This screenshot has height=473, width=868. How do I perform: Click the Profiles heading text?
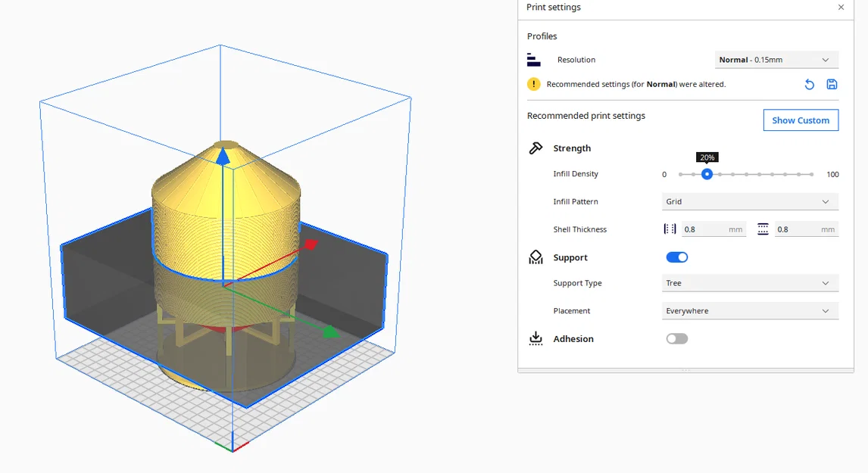coord(542,36)
